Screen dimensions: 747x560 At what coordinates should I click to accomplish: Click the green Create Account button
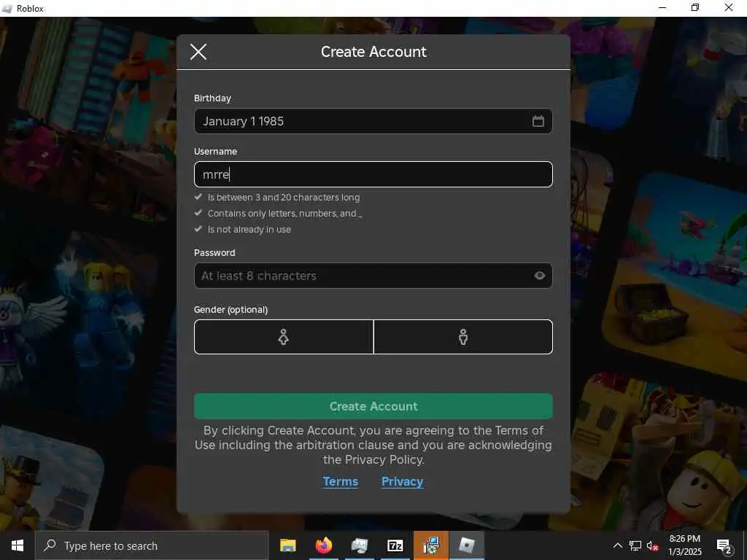click(x=373, y=406)
